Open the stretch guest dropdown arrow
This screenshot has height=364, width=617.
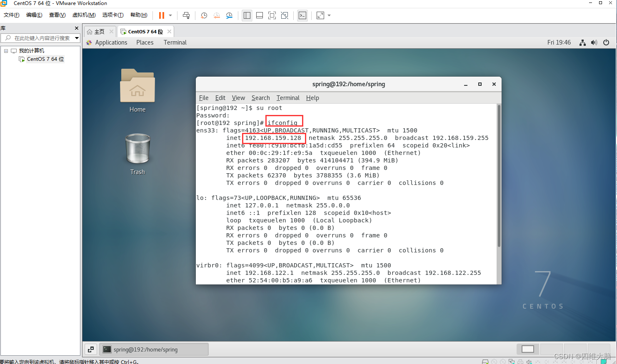pyautogui.click(x=329, y=15)
